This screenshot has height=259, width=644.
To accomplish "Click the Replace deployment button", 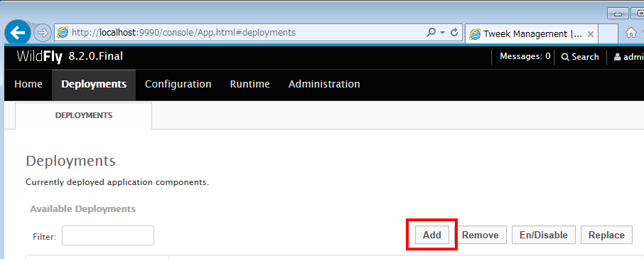I will (606, 235).
